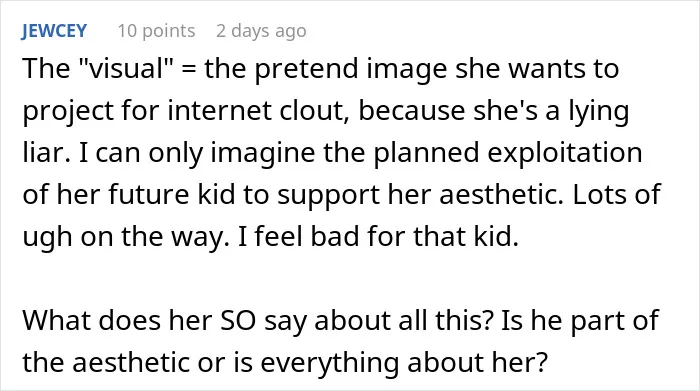The width and height of the screenshot is (700, 391).
Task: Open the 2 days ago timestamp permalink
Action: 262,31
